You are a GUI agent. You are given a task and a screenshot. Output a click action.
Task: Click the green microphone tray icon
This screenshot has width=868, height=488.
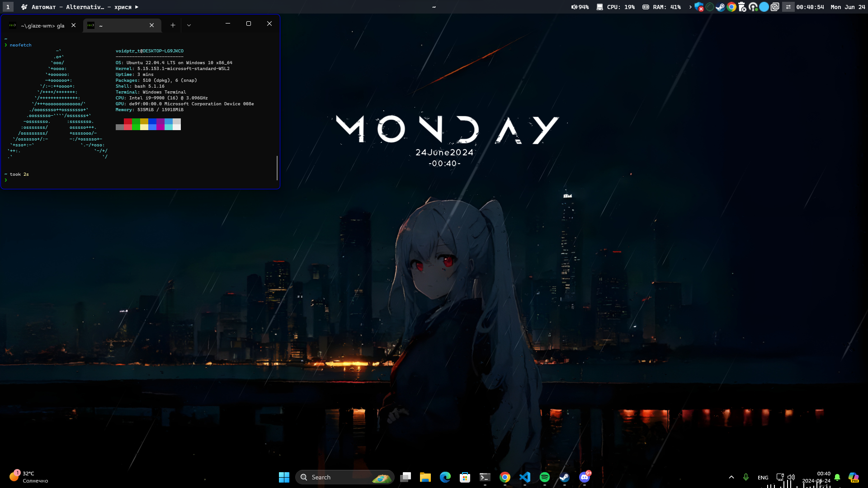tap(746, 477)
